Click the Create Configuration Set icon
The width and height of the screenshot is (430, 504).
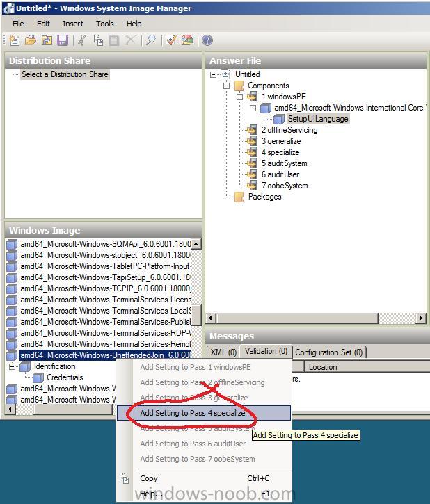187,40
